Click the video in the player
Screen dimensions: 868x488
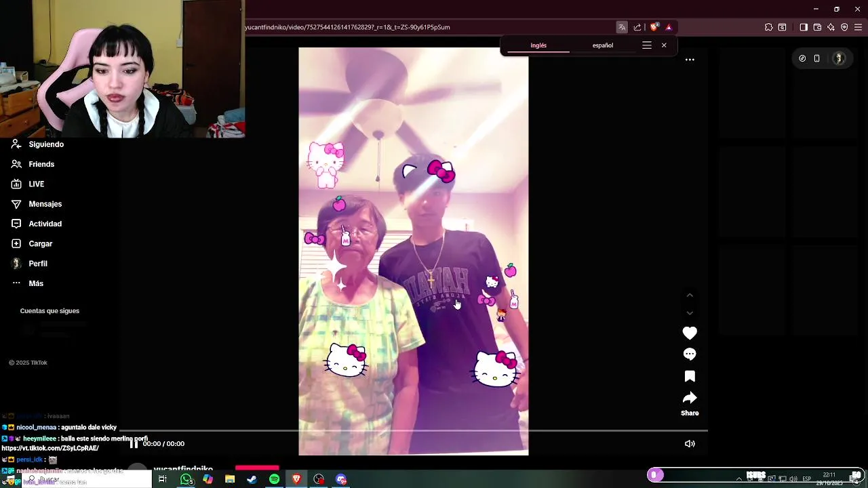[414, 251]
